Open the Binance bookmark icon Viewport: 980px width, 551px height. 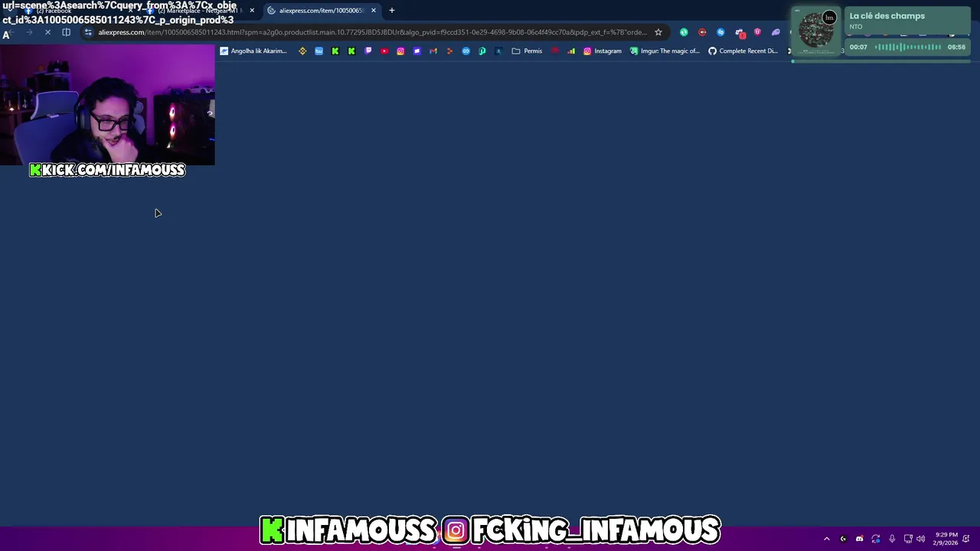click(302, 51)
